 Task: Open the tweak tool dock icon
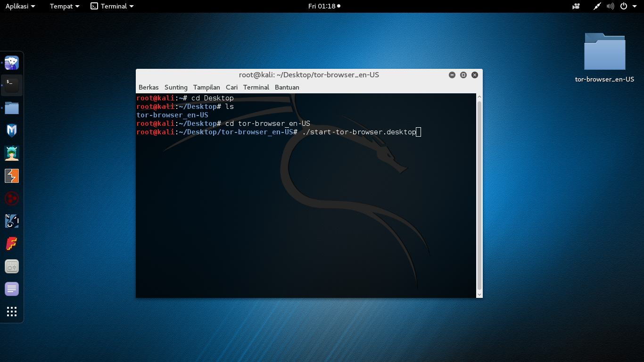[12, 266]
